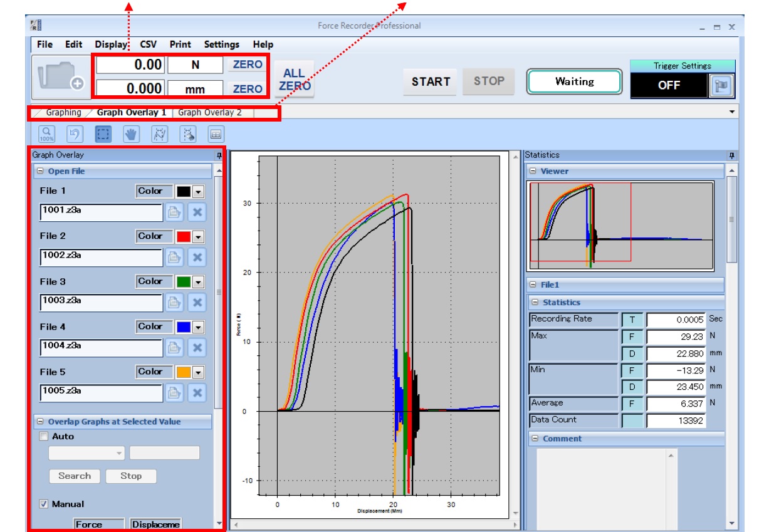Click the File 4 filename field 1004.z3a
The image size is (779, 532).
pyautogui.click(x=101, y=348)
